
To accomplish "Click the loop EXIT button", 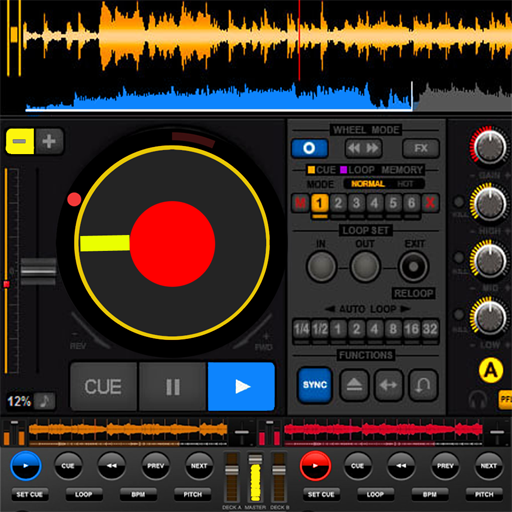I will [413, 267].
